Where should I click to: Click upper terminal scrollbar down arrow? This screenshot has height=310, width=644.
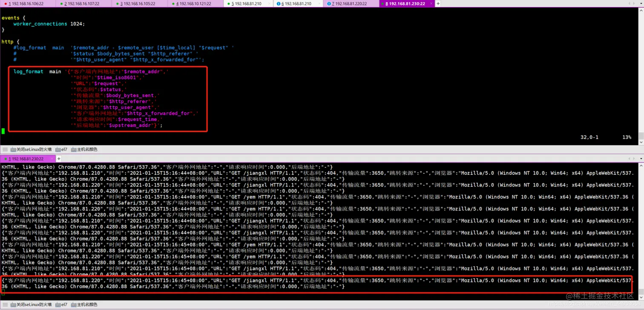641,142
